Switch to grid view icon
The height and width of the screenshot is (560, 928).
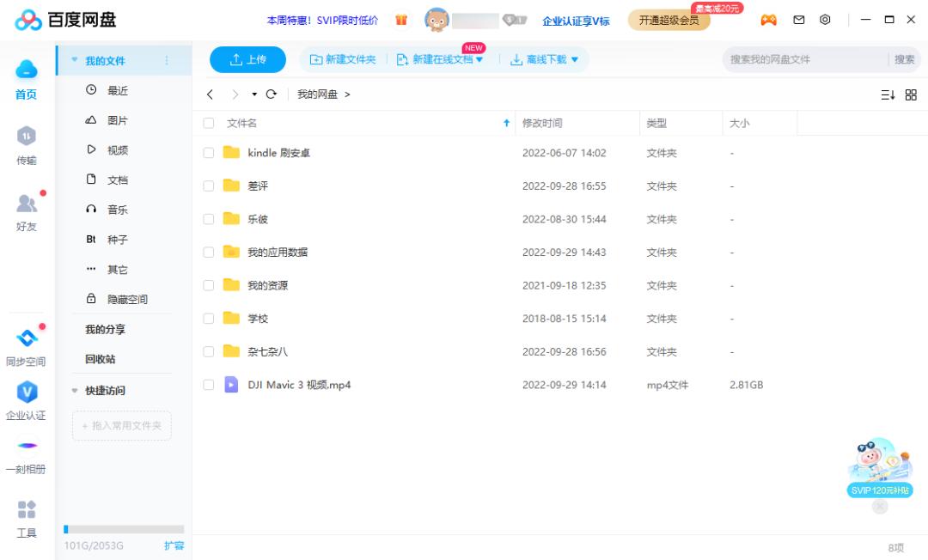click(911, 94)
